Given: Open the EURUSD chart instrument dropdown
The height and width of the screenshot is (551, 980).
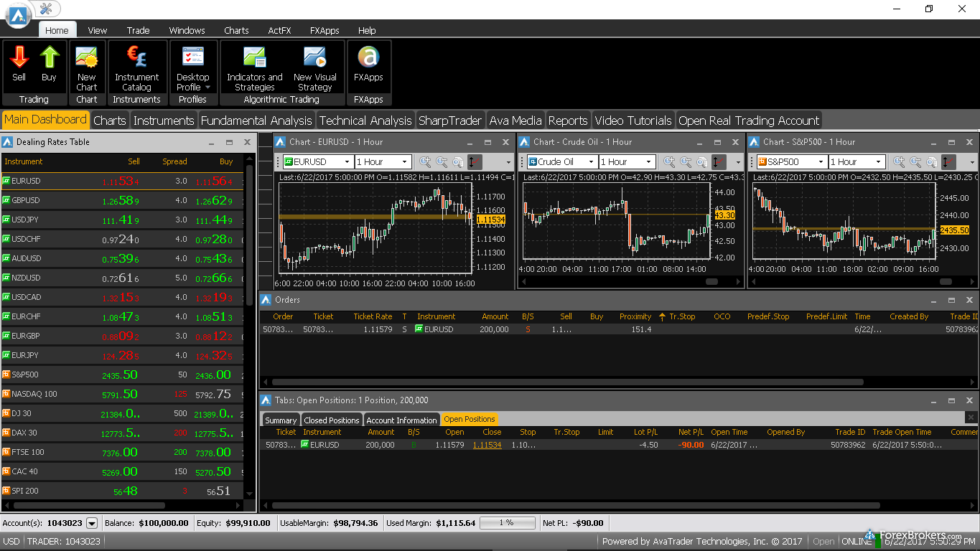Looking at the screenshot, I should pos(347,162).
